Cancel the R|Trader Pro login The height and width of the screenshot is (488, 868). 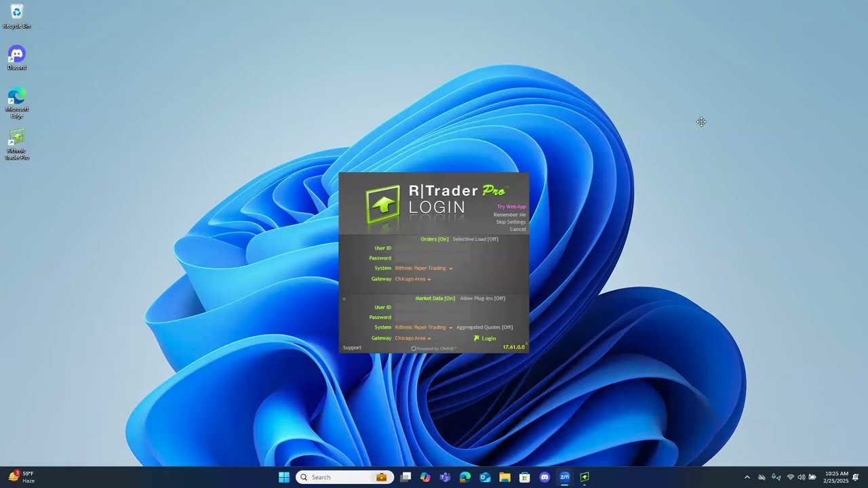point(518,230)
